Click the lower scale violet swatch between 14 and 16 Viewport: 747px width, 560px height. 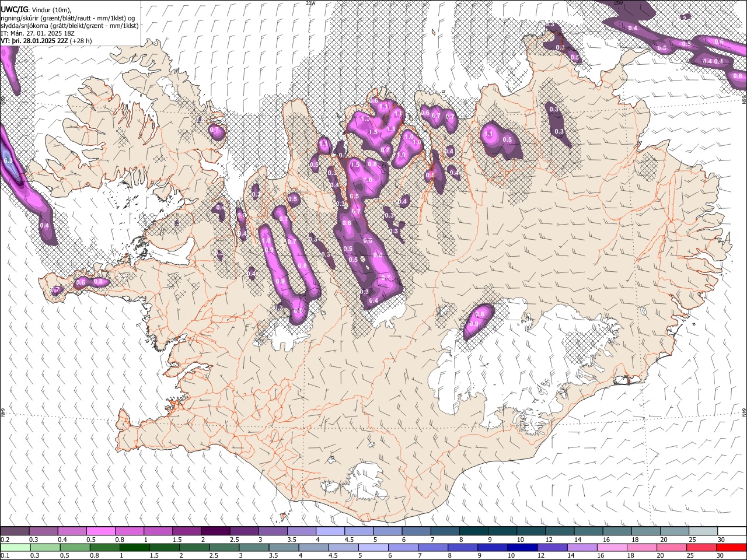(x=581, y=548)
